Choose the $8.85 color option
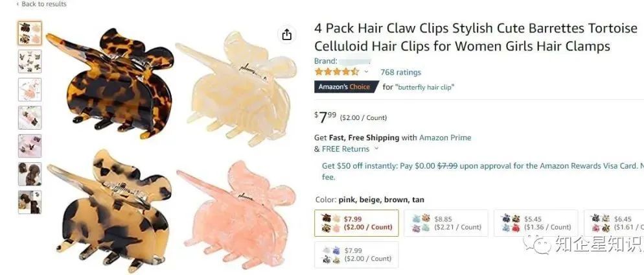644x275 pixels. [446, 223]
